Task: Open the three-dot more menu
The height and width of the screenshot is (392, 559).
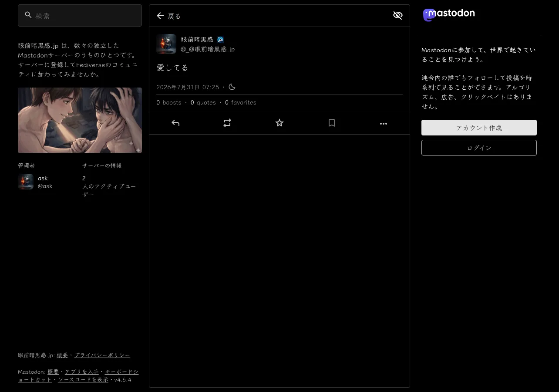Action: coord(384,124)
